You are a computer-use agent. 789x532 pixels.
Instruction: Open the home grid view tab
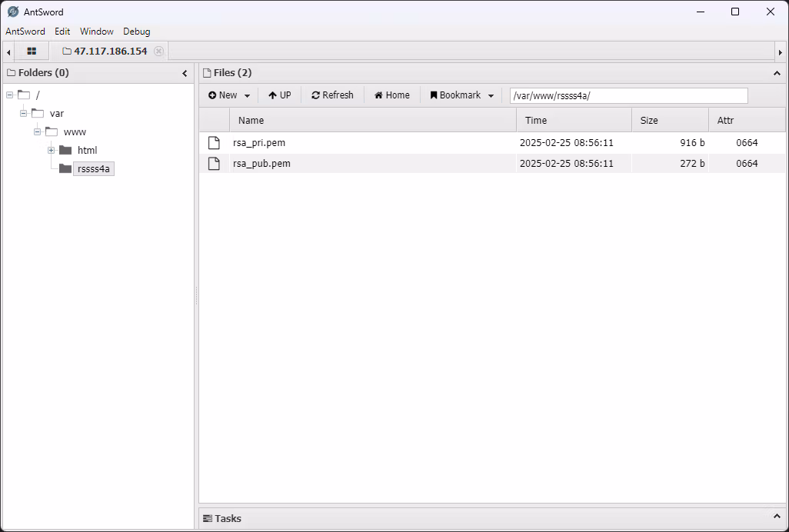(x=32, y=52)
